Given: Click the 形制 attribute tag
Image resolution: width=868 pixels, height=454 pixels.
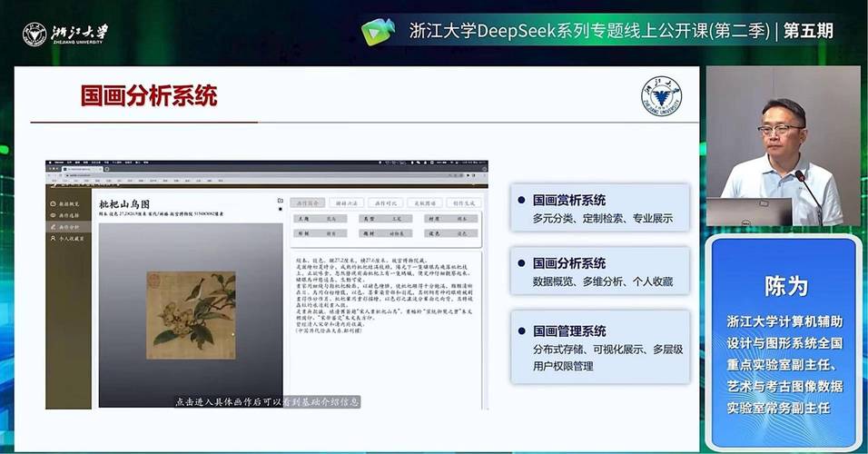Looking at the screenshot, I should click(321, 233).
